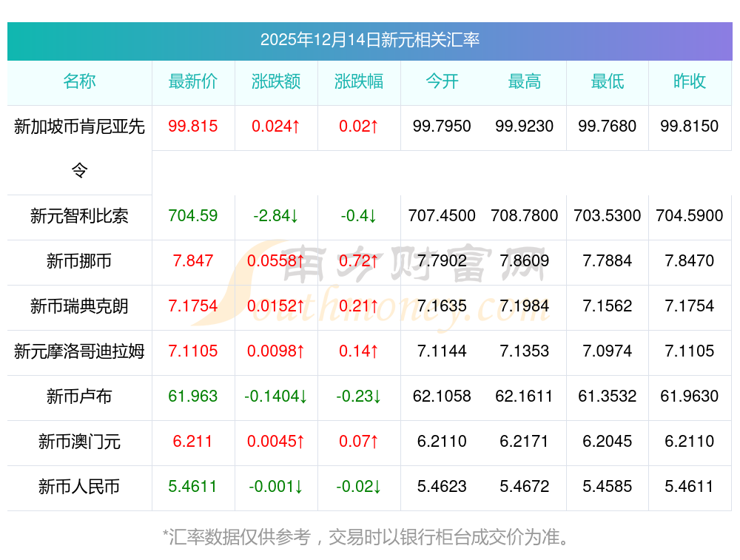Click high value 7.1353
Viewport: 740px width, 560px height.
click(x=525, y=351)
